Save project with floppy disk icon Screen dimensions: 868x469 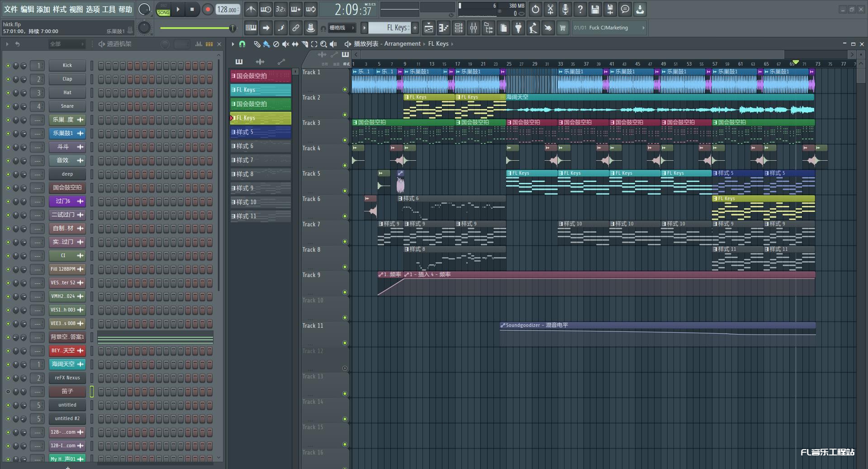click(x=595, y=9)
